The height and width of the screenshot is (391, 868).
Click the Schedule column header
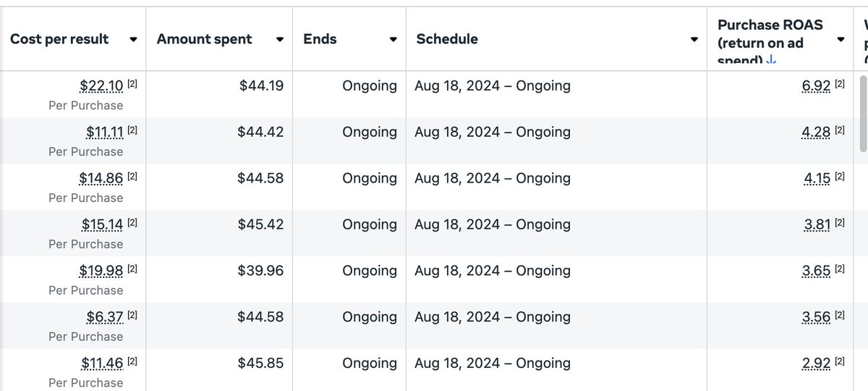click(x=447, y=40)
